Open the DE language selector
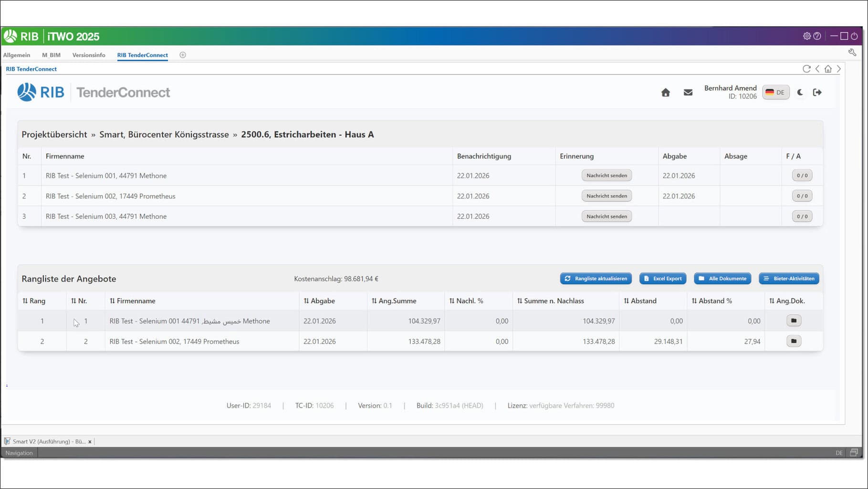Screen dimensions: 868x489 pyautogui.click(x=775, y=93)
